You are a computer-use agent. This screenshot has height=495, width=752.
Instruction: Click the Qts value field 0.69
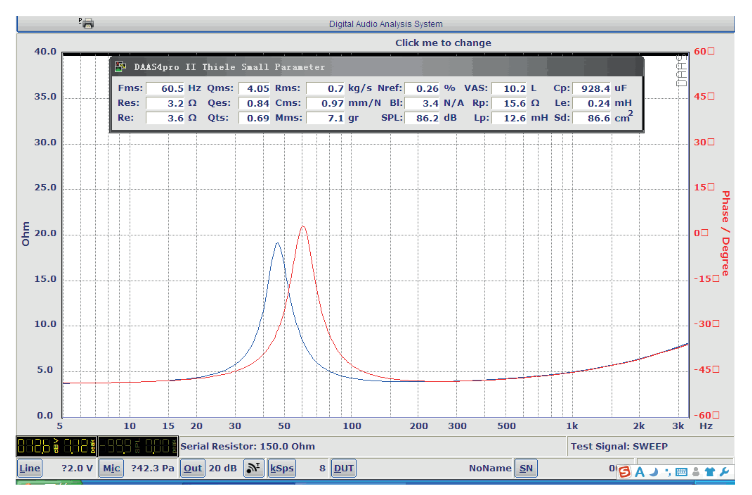[x=255, y=118]
